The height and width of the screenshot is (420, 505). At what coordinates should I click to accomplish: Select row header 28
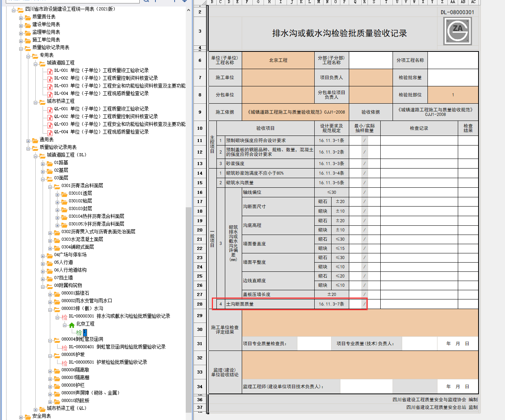click(x=200, y=304)
